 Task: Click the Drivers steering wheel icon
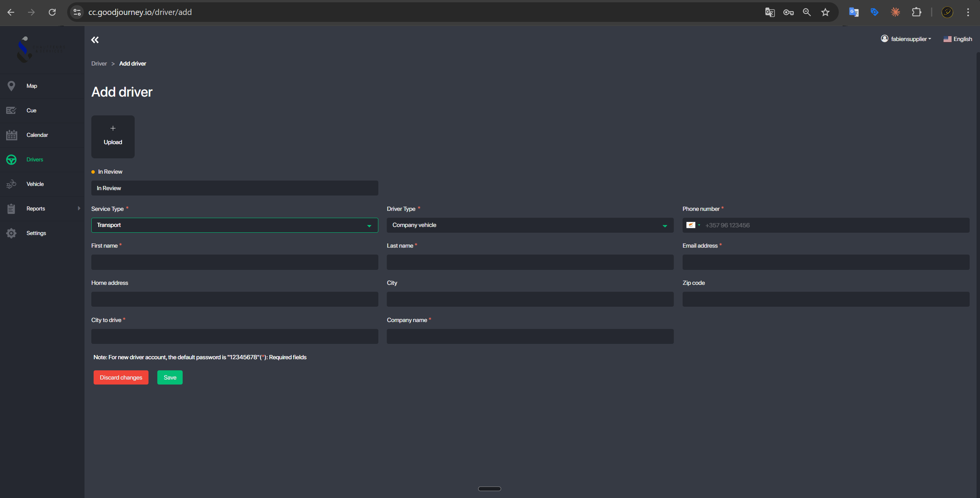11,159
